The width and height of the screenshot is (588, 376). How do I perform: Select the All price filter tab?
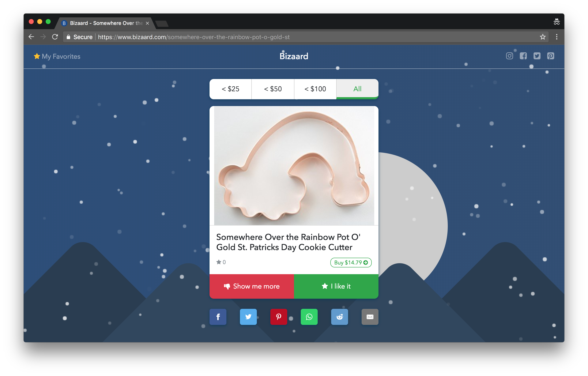357,89
